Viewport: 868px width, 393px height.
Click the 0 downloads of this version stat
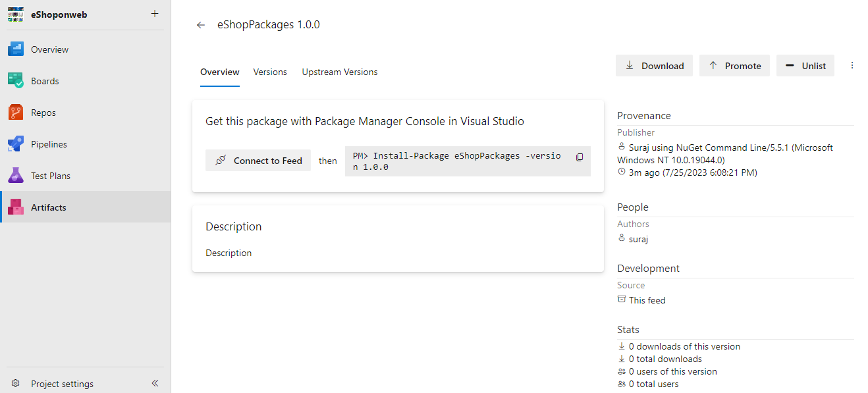tap(684, 346)
